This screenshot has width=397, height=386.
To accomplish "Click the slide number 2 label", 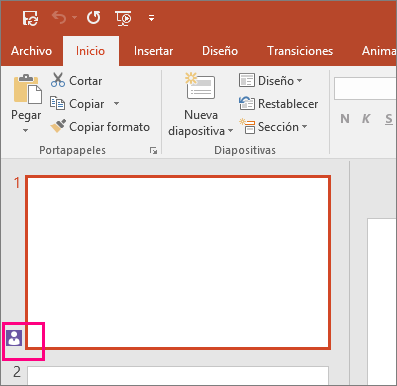I will 17,371.
